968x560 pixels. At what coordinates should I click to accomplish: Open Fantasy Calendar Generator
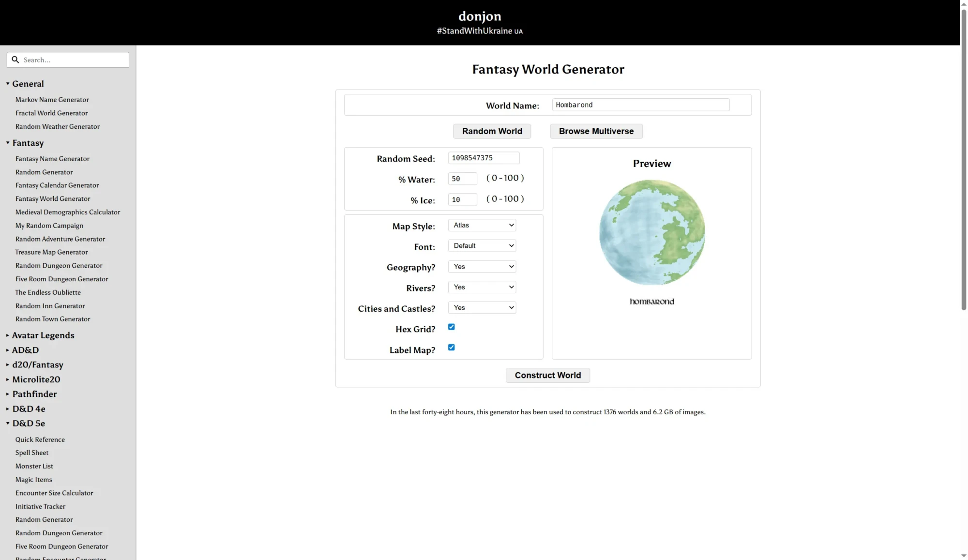coord(57,185)
